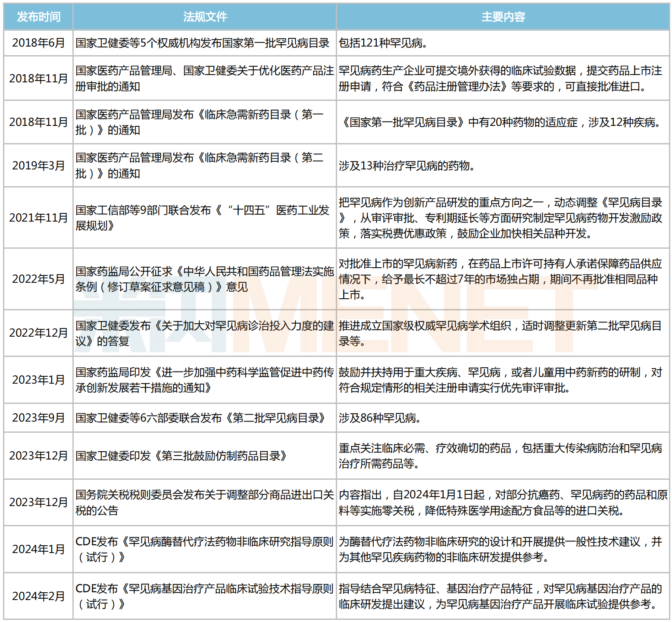Click the 罕见病酶替代疗法药物 guideline cell
This screenshot has width=672, height=622.
pyautogui.click(x=205, y=549)
